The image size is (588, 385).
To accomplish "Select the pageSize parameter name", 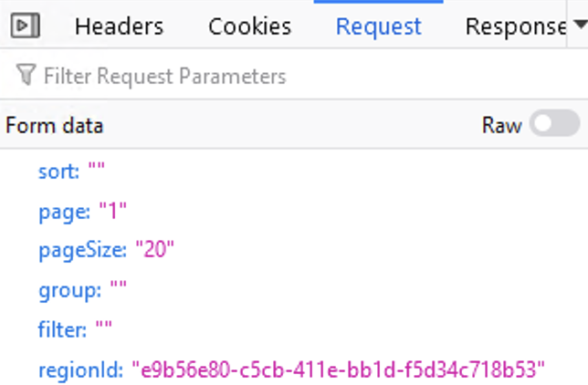I will point(82,251).
